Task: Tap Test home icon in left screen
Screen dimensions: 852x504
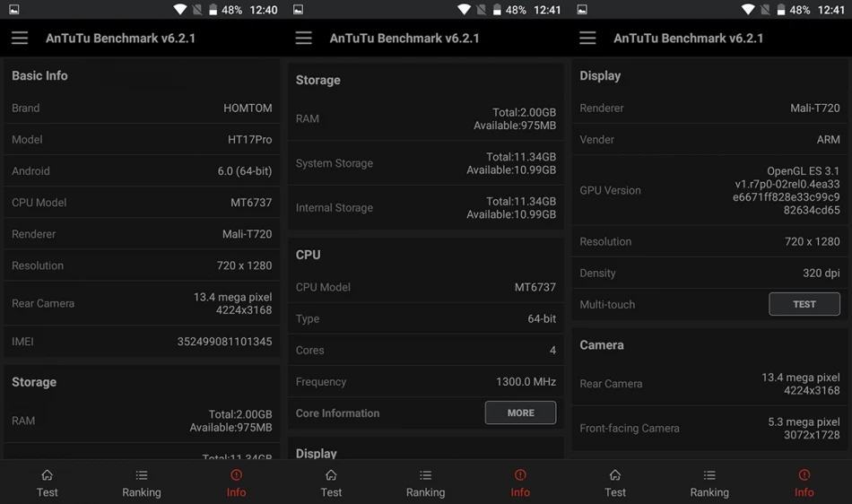Action: coord(48,475)
